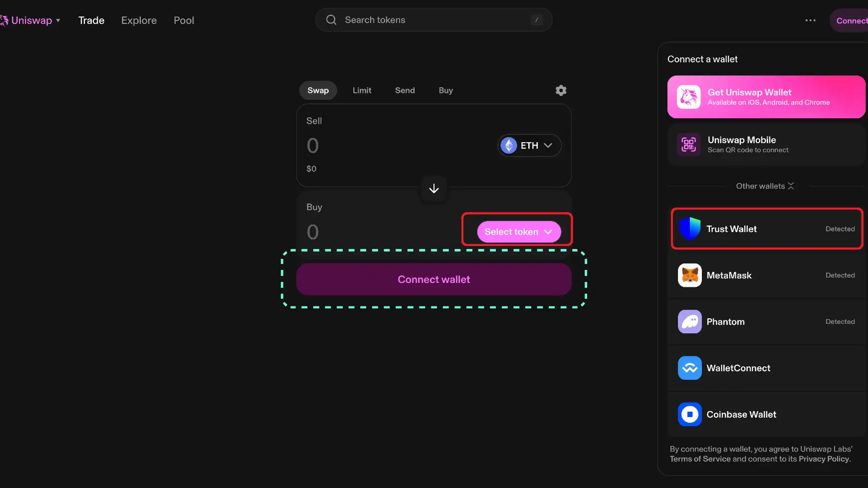The width and height of the screenshot is (868, 488).
Task: Select the WalletConnect option
Action: click(767, 368)
